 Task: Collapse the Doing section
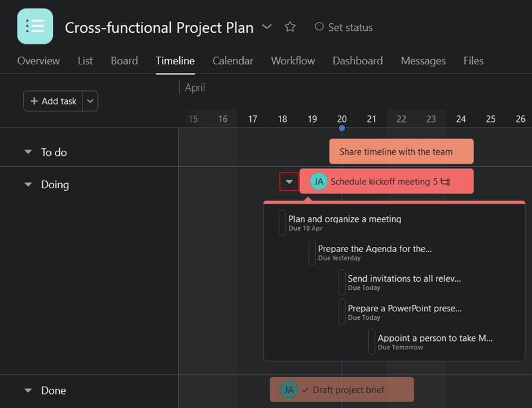click(28, 184)
